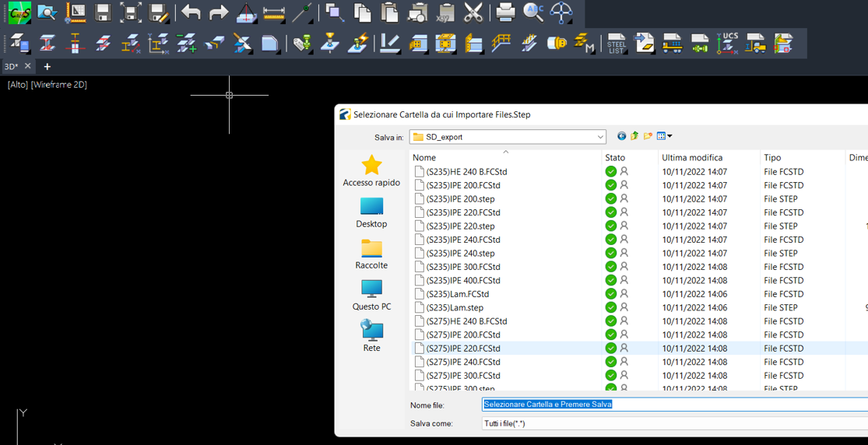This screenshot has height=445, width=868.
Task: Open the Salva come file type dropdown
Action: tap(674, 423)
